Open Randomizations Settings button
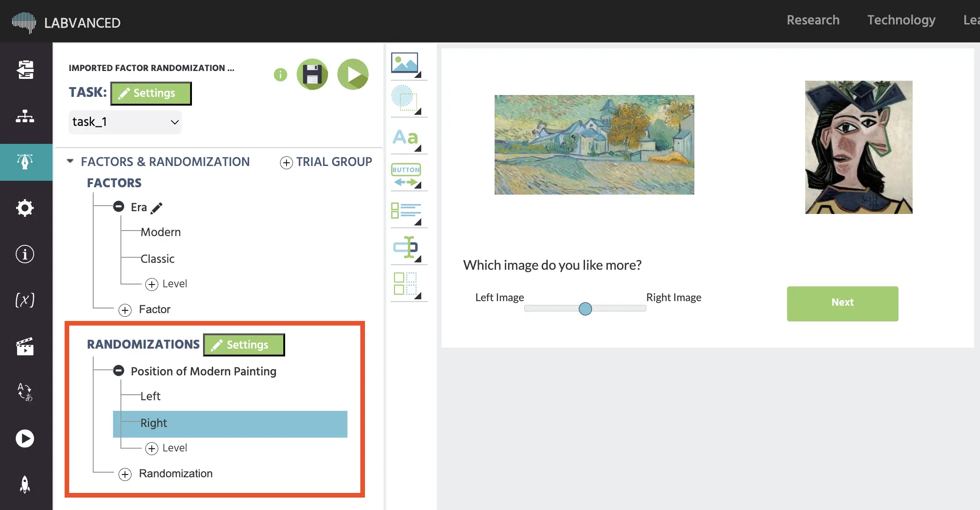Image resolution: width=980 pixels, height=510 pixels. click(x=244, y=345)
